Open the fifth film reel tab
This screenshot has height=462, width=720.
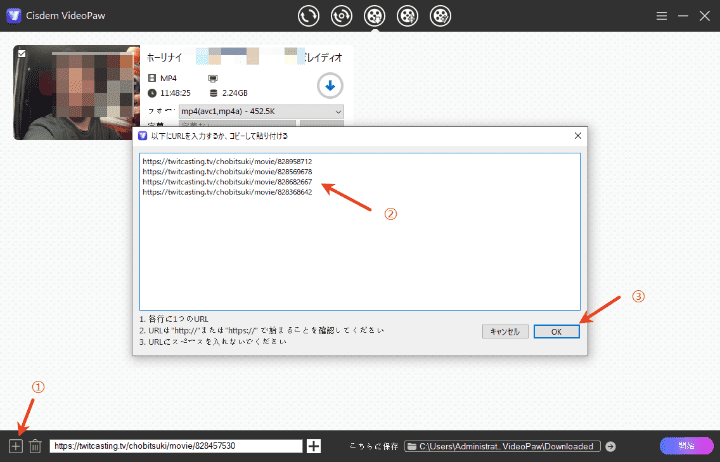click(x=440, y=16)
